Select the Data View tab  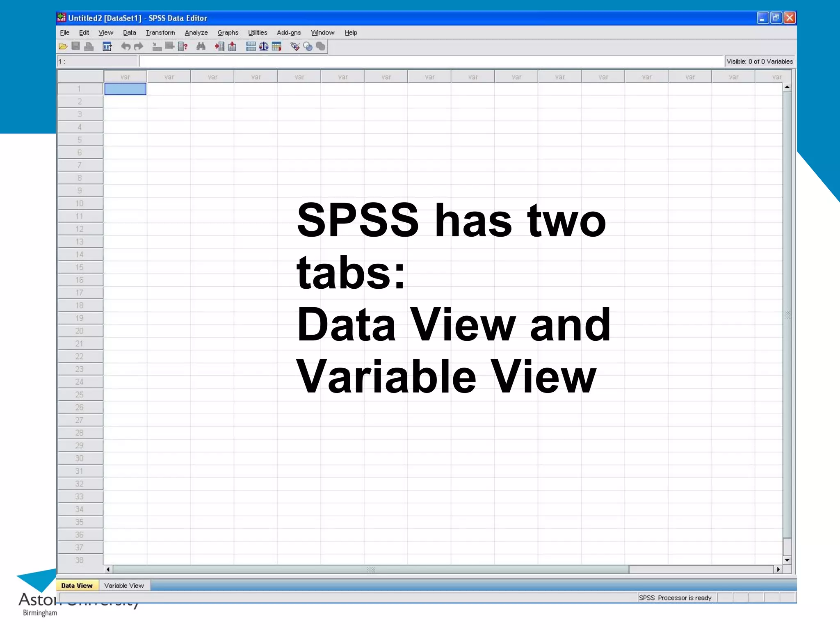tap(77, 586)
